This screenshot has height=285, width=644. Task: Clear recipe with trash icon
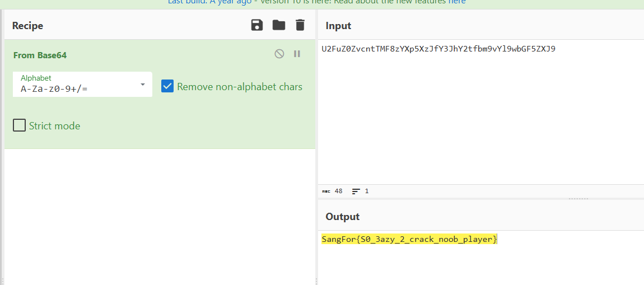300,25
